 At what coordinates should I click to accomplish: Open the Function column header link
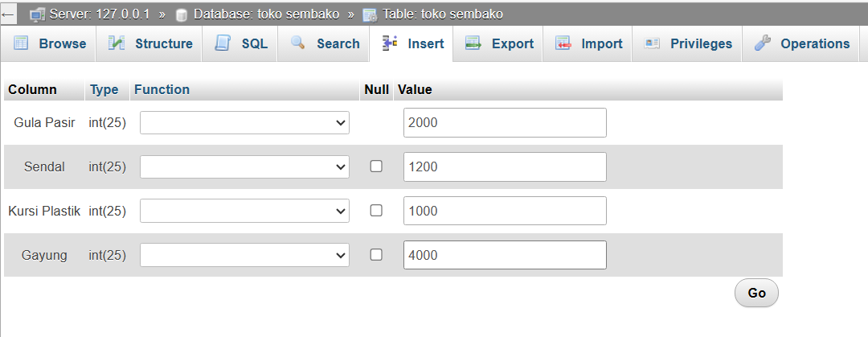click(x=162, y=89)
